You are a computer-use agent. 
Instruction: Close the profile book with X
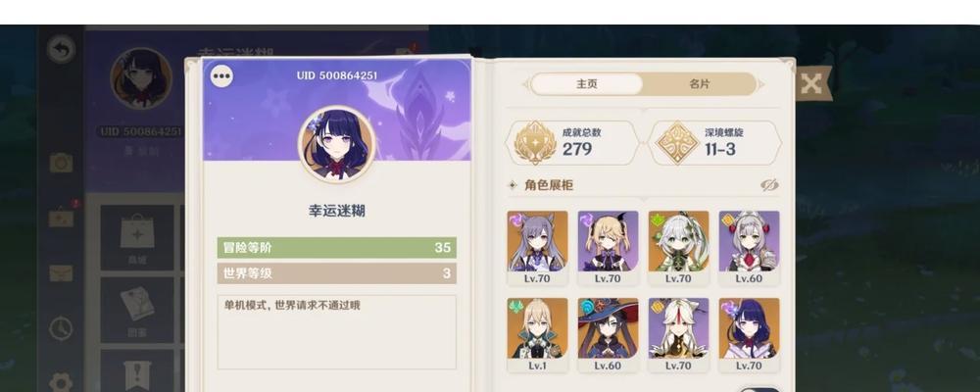tap(811, 83)
